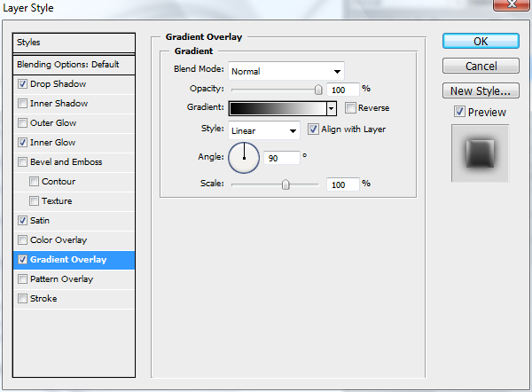This screenshot has width=532, height=392.
Task: Enable the Inner Shadow checkbox
Action: [x=22, y=103]
